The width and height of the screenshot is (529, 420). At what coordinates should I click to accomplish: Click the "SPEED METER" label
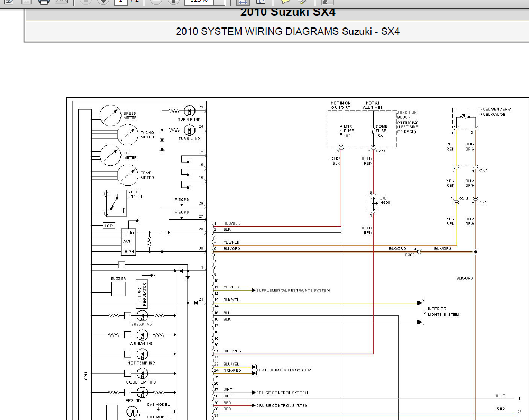(130, 115)
